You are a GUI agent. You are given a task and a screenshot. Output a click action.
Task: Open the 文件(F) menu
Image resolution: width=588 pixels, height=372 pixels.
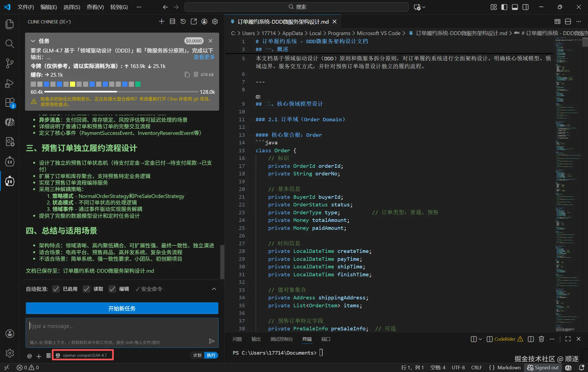click(x=26, y=7)
